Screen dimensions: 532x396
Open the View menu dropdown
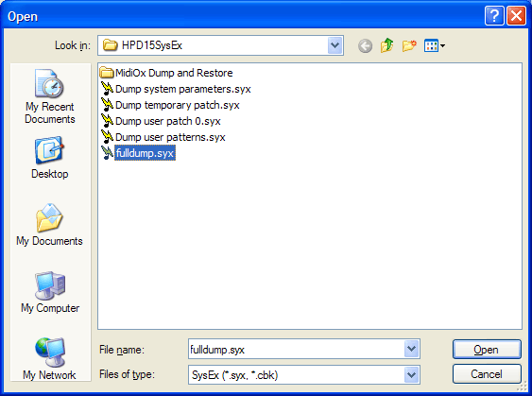(x=435, y=45)
